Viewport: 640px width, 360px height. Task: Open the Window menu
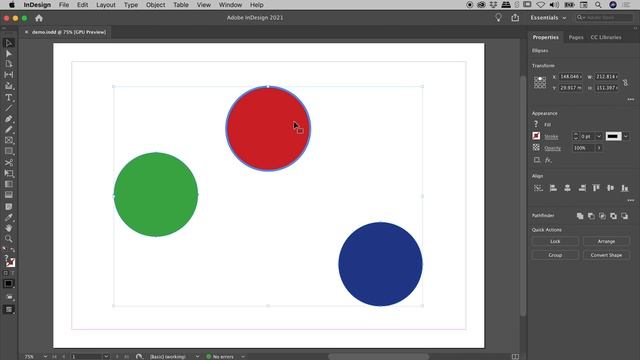pyautogui.click(x=230, y=5)
